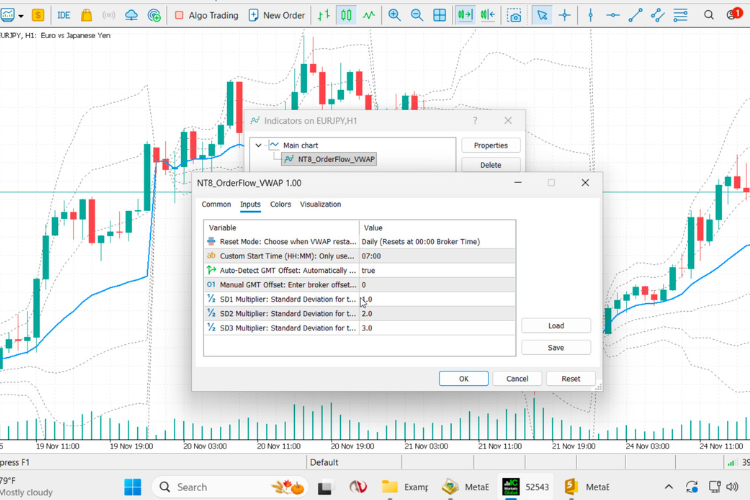This screenshot has width=750, height=500.
Task: Select the equidistant channel tool
Action: point(658,15)
